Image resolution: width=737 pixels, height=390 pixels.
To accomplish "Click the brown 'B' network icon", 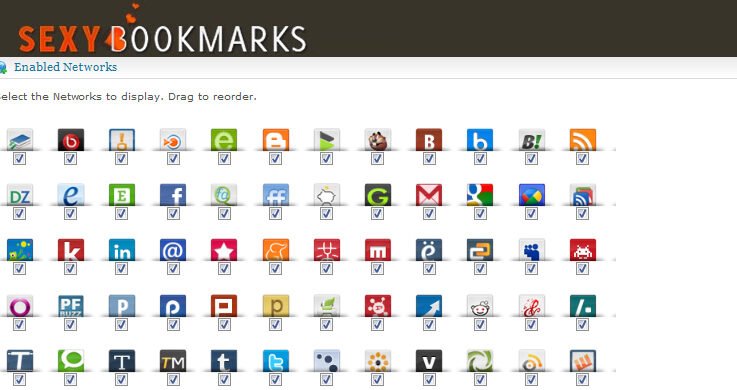I will (x=429, y=140).
